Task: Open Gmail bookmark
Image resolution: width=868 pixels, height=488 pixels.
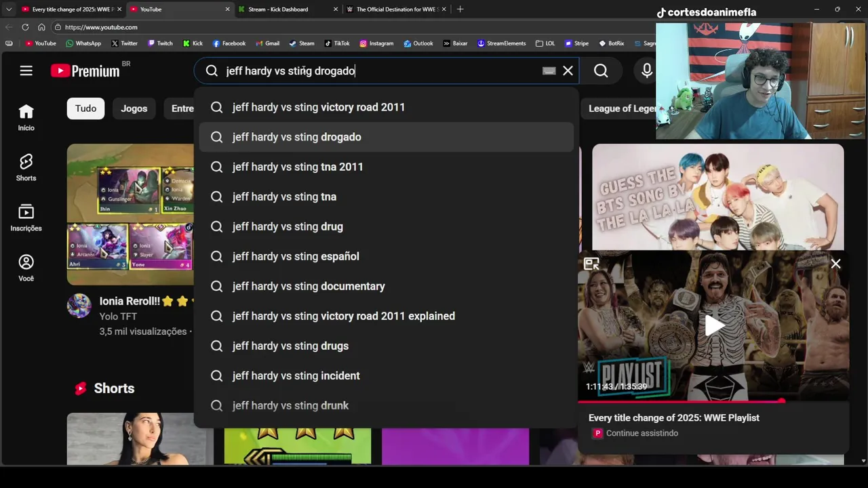Action: 268,43
